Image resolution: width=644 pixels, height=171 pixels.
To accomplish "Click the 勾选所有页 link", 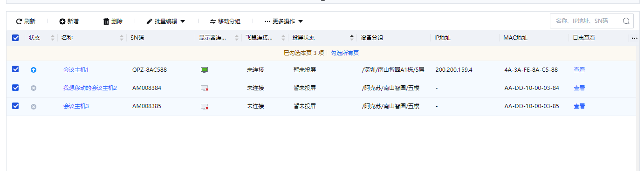I will [345, 53].
